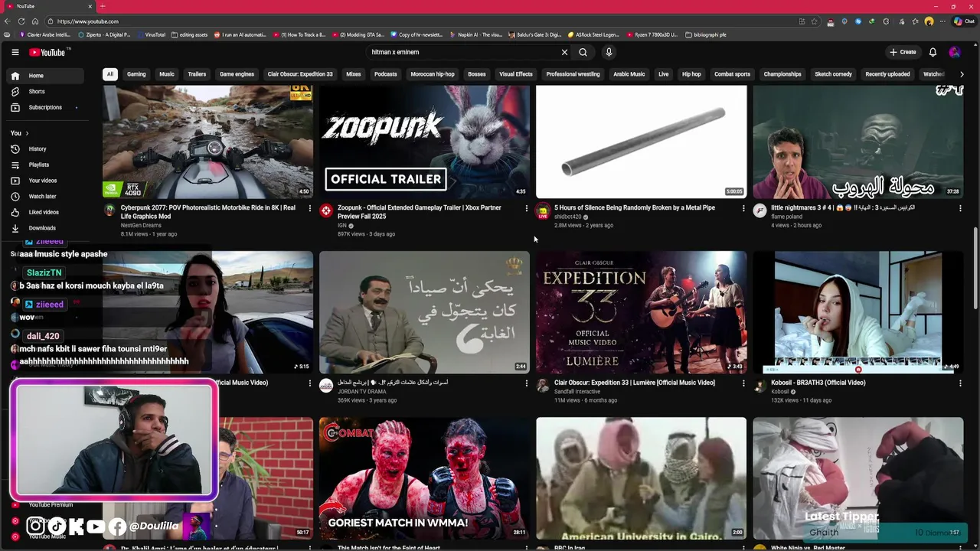Clear the search box with the X icon

(x=564, y=52)
